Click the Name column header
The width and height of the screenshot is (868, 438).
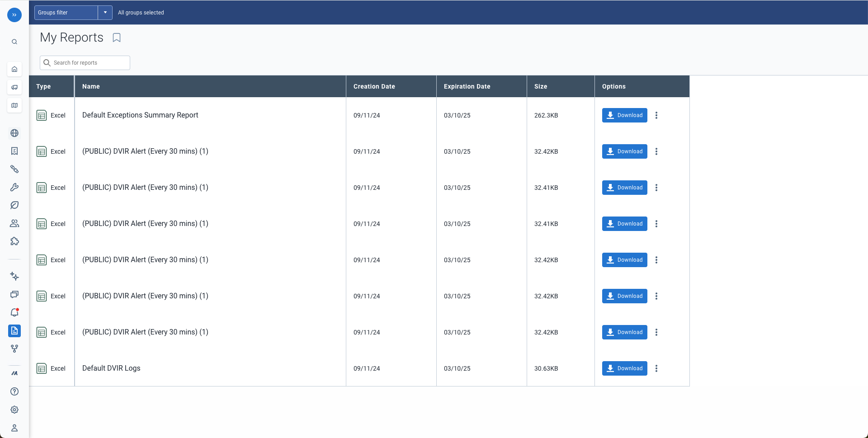91,86
